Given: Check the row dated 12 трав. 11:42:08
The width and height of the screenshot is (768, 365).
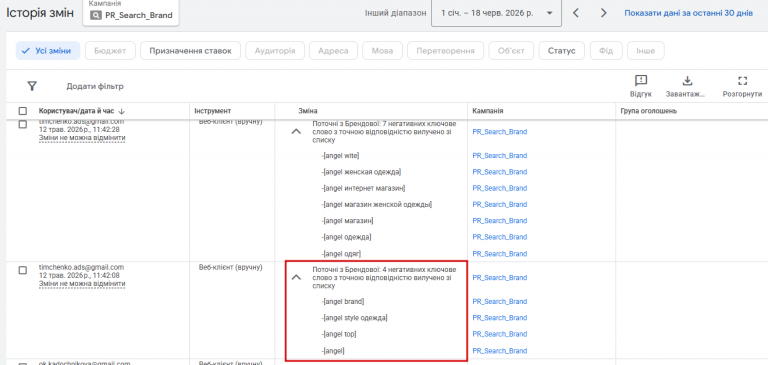Looking at the screenshot, I should coord(23,270).
